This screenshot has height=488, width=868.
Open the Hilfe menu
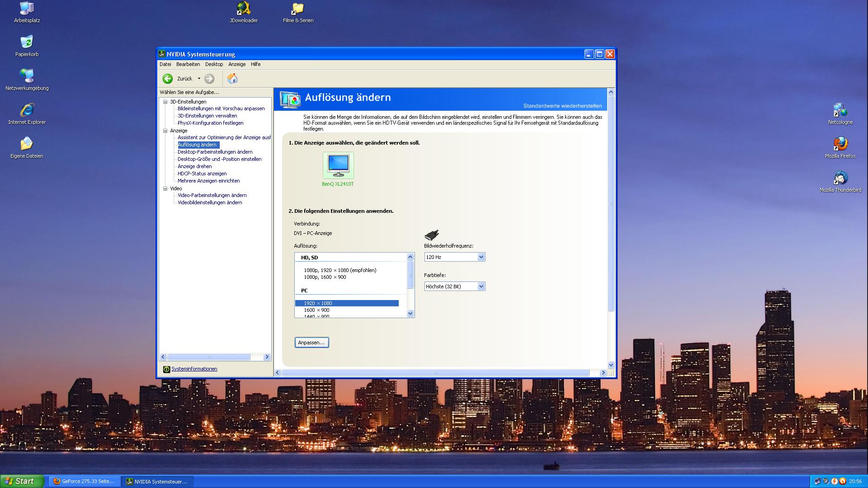tap(255, 64)
